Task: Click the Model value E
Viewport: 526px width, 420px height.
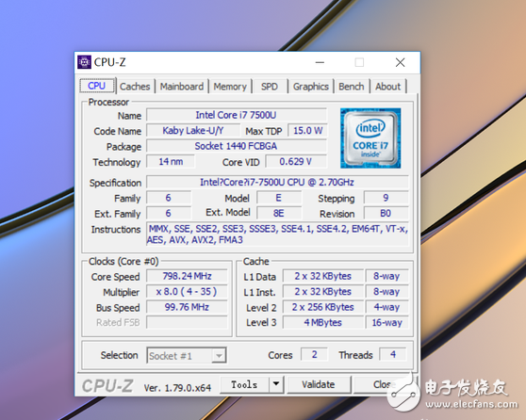Action: [x=279, y=198]
